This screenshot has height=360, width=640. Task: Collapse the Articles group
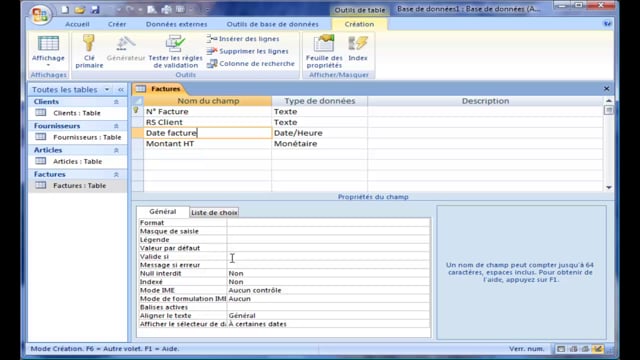116,150
